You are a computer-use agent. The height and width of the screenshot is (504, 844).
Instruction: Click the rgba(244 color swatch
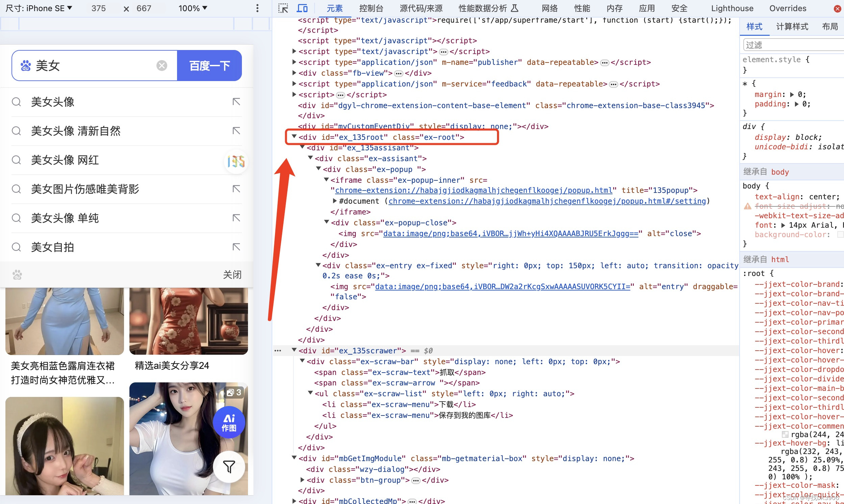pos(785,434)
